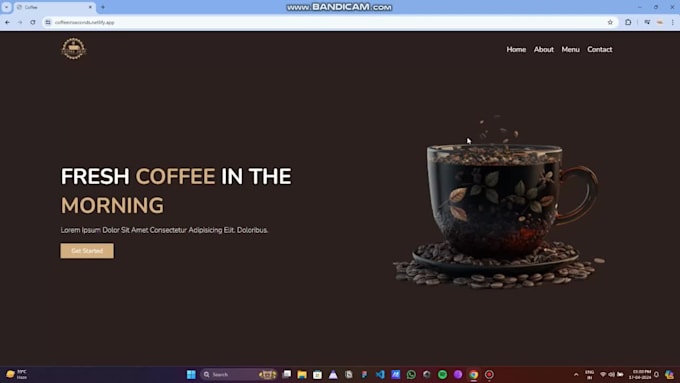680x383 pixels.
Task: Expand the tab search dropdown arrow
Action: 7,7
